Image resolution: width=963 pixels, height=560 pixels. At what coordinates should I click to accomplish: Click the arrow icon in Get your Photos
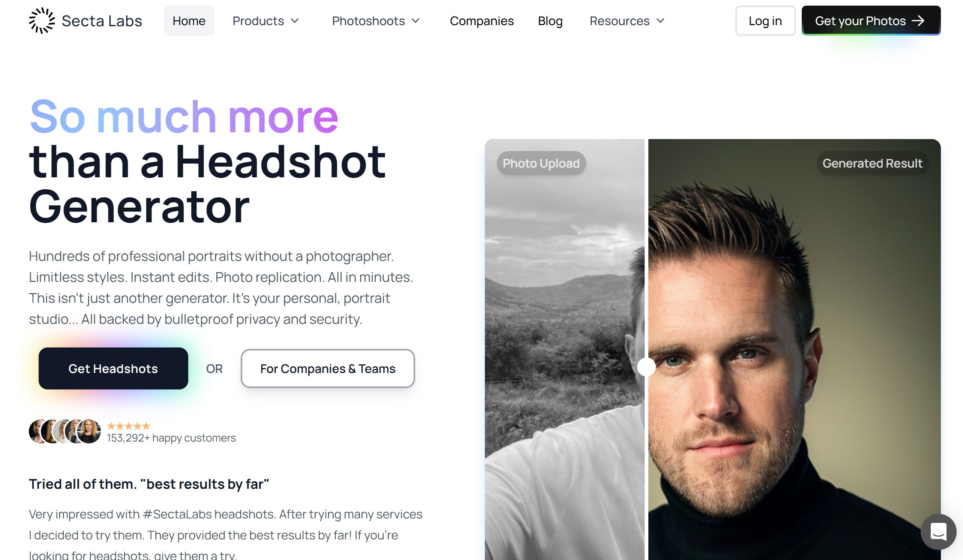[x=918, y=21]
